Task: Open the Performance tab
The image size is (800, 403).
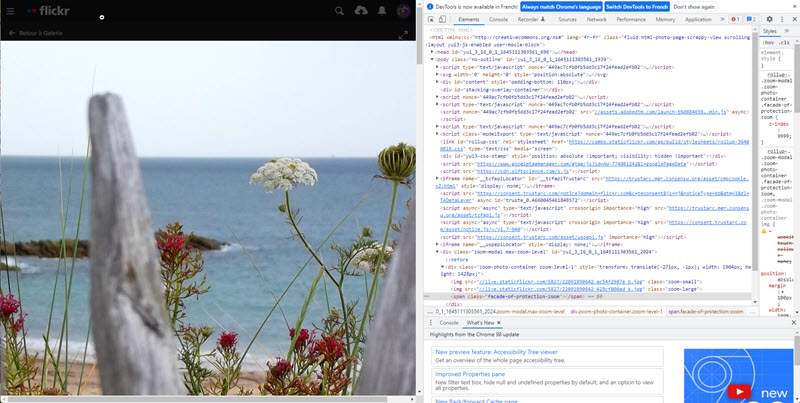Action: 631,19
